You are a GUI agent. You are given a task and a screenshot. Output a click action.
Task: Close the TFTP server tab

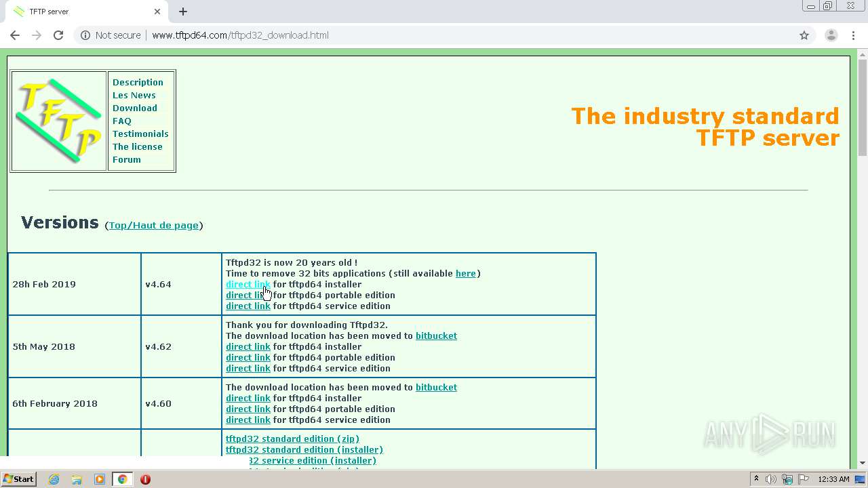point(157,12)
